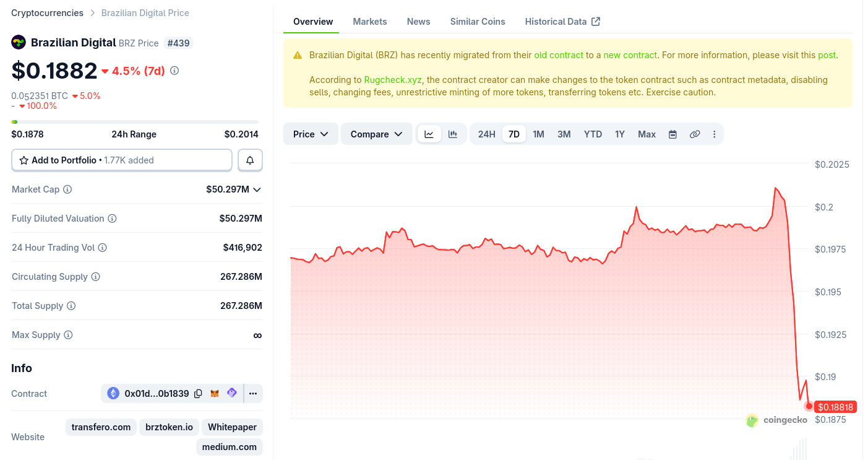Image resolution: width=868 pixels, height=460 pixels.
Task: Select the YTD chart range
Action: pos(593,134)
